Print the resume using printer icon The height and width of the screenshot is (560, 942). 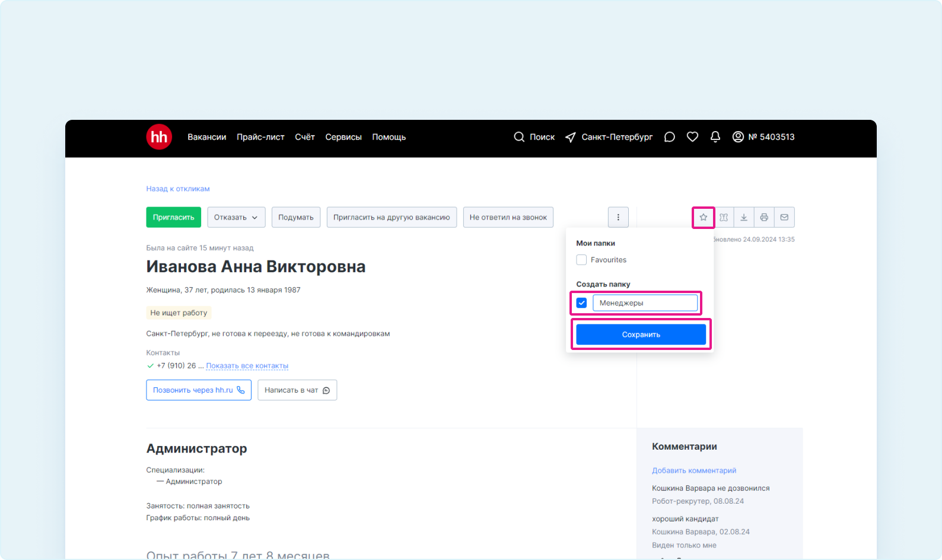coord(764,217)
